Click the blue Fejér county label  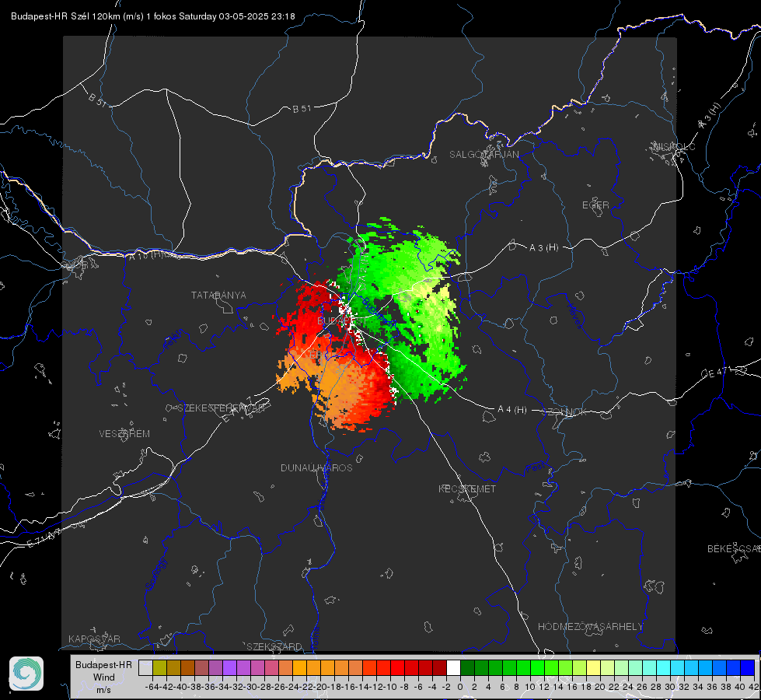pyautogui.click(x=174, y=340)
